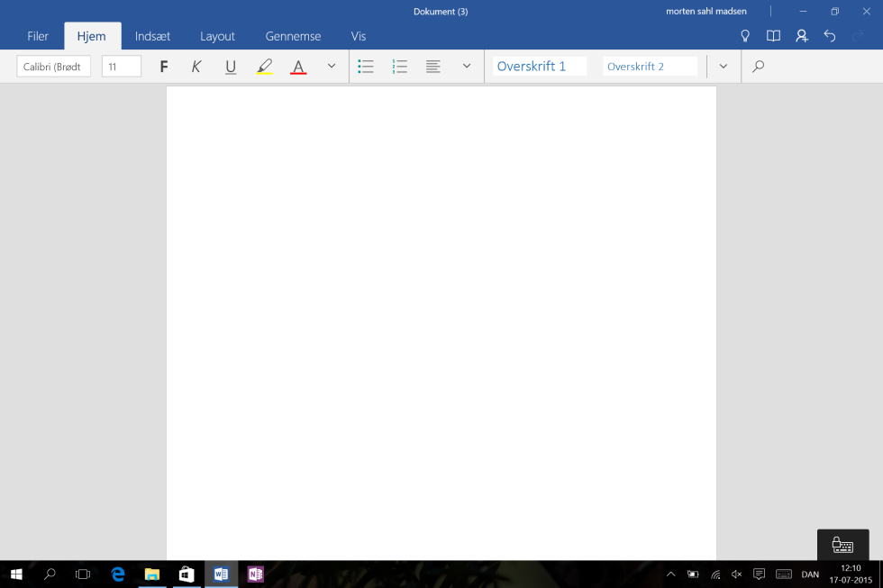Insert a bulleted list

point(366,67)
